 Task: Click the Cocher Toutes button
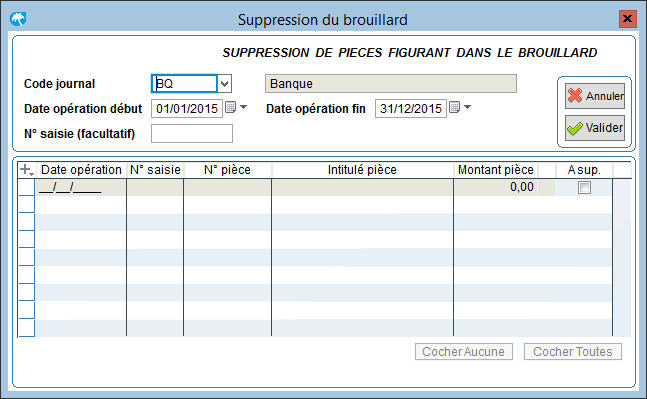(x=573, y=352)
